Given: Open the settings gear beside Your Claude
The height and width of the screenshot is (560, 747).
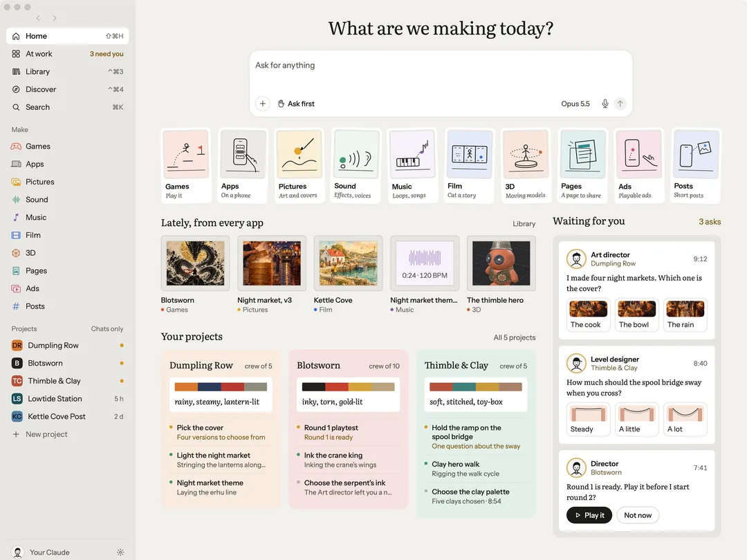Looking at the screenshot, I should [x=120, y=552].
